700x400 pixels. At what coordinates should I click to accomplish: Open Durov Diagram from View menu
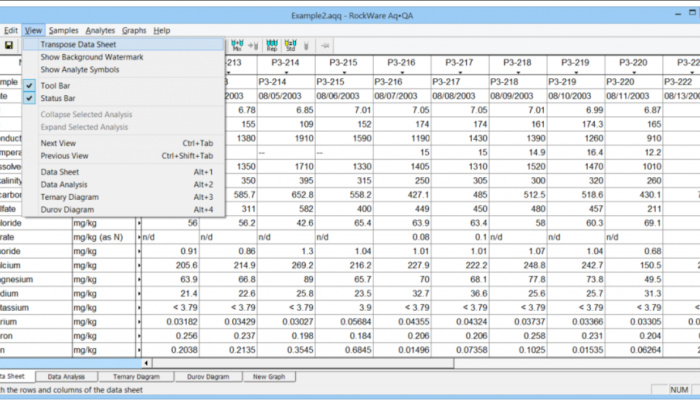(124, 209)
